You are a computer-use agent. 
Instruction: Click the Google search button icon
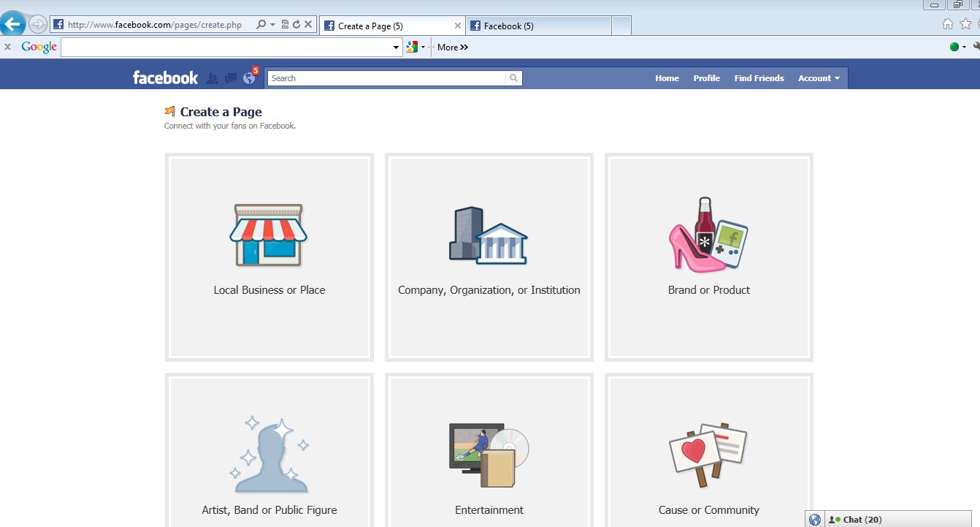(x=412, y=48)
